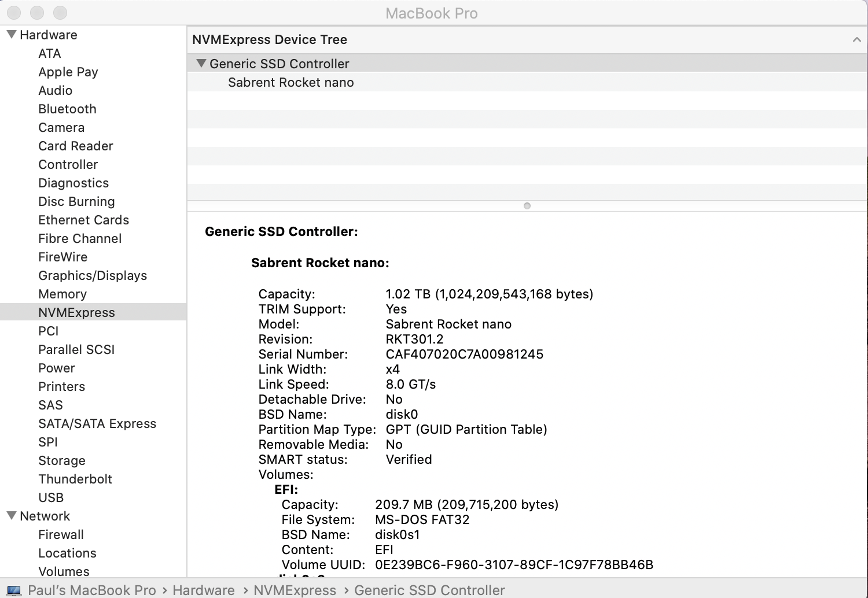This screenshot has height=598, width=868.
Task: Click the revision value RKT301.2
Action: pos(414,339)
